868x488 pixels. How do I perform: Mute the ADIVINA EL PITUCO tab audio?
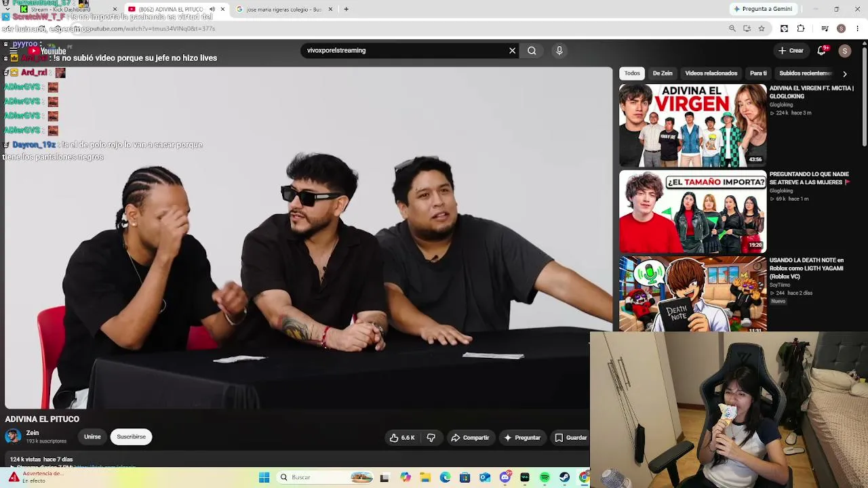pos(212,9)
